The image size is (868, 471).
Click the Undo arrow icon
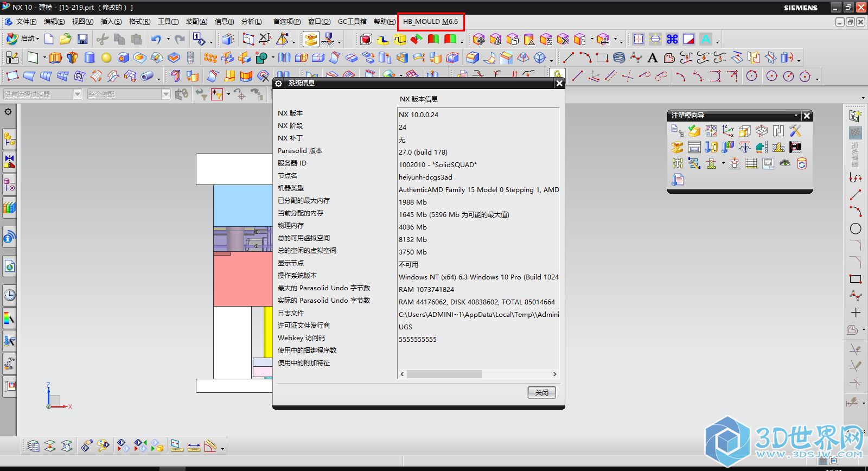click(x=156, y=39)
